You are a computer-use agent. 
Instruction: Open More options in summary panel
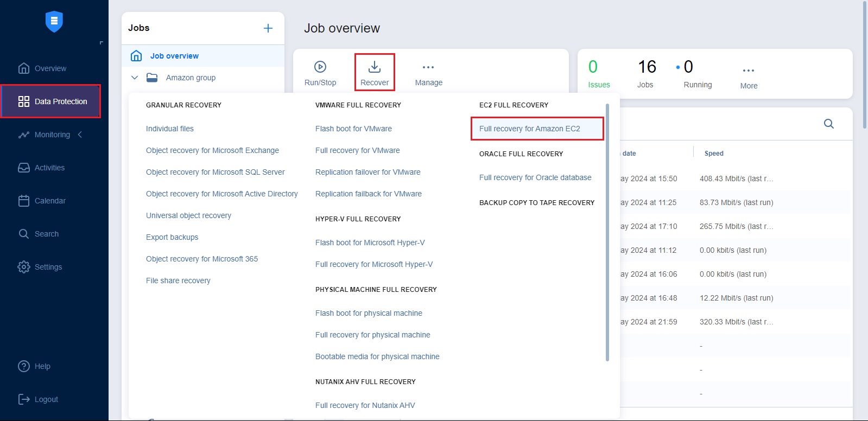(x=749, y=71)
